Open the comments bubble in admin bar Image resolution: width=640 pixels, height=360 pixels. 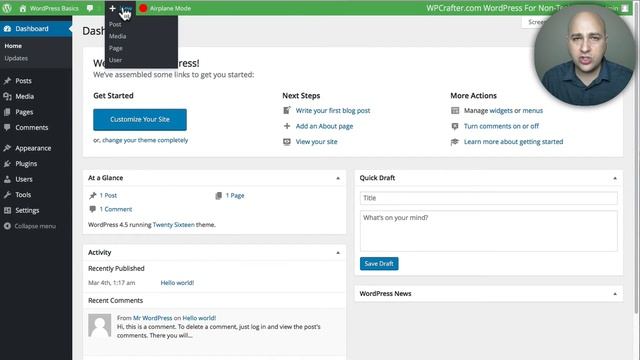(x=90, y=8)
